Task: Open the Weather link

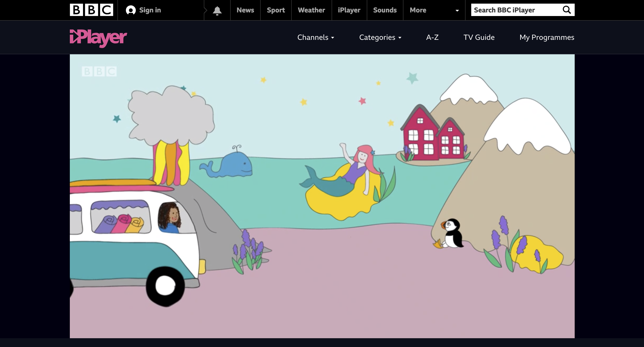Action: pyautogui.click(x=311, y=10)
